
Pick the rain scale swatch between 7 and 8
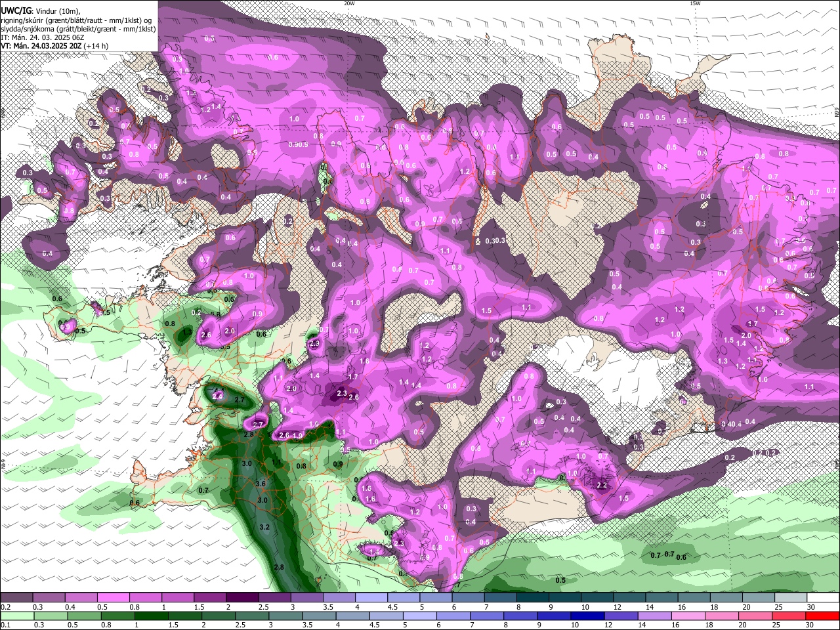coord(487,616)
